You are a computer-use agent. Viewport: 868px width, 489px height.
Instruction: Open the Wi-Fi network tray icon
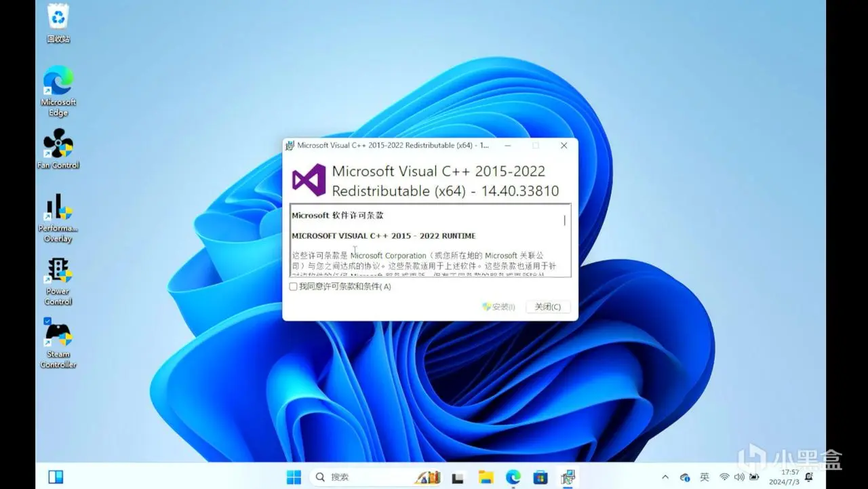point(724,477)
